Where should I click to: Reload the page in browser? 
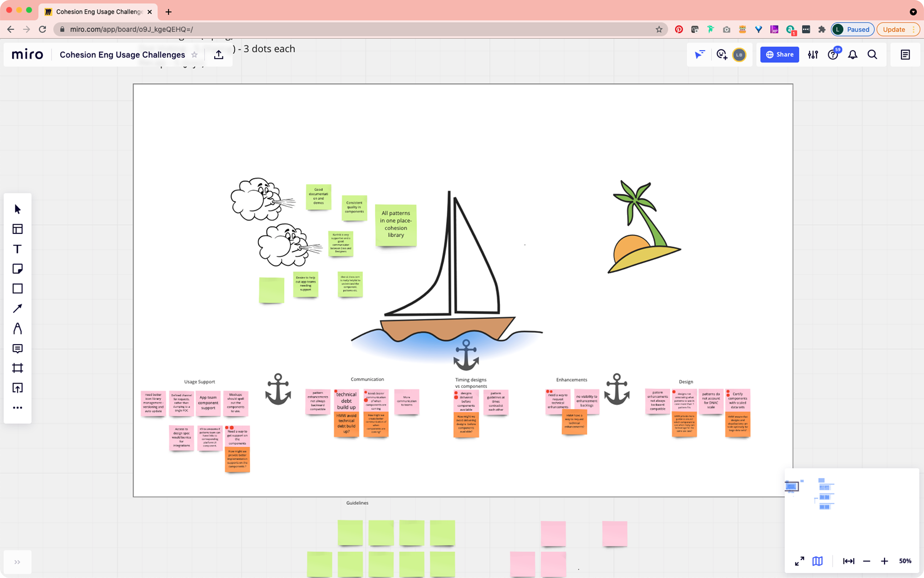click(x=42, y=29)
